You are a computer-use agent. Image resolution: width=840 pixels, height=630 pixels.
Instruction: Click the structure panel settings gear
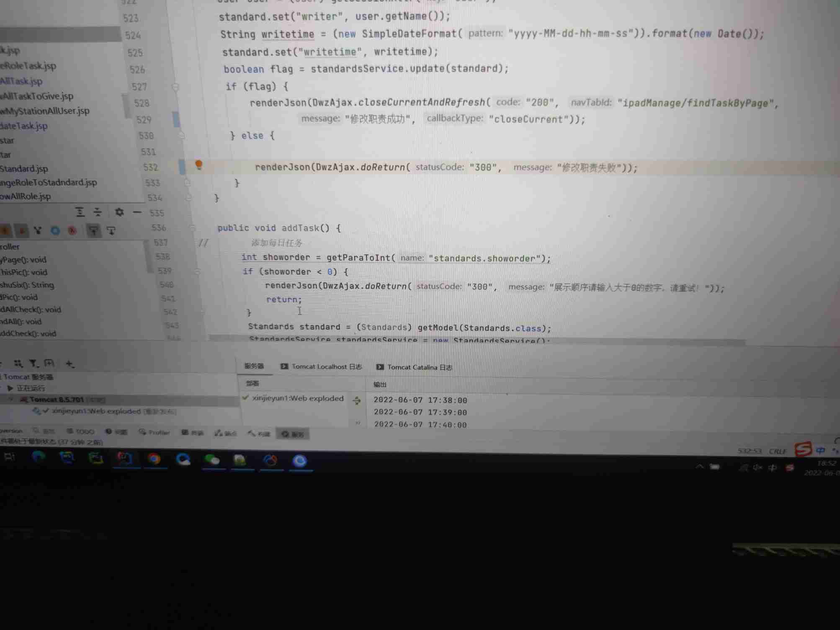coord(119,212)
